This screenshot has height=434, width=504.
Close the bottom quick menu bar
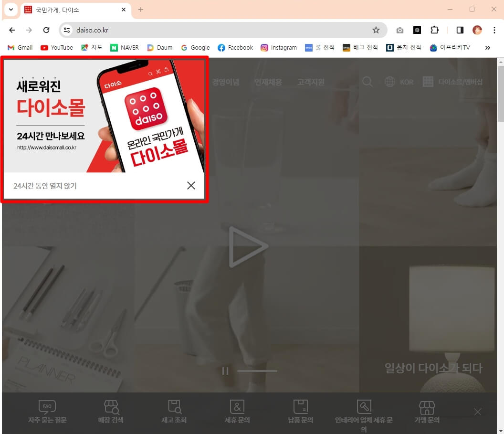tap(478, 412)
